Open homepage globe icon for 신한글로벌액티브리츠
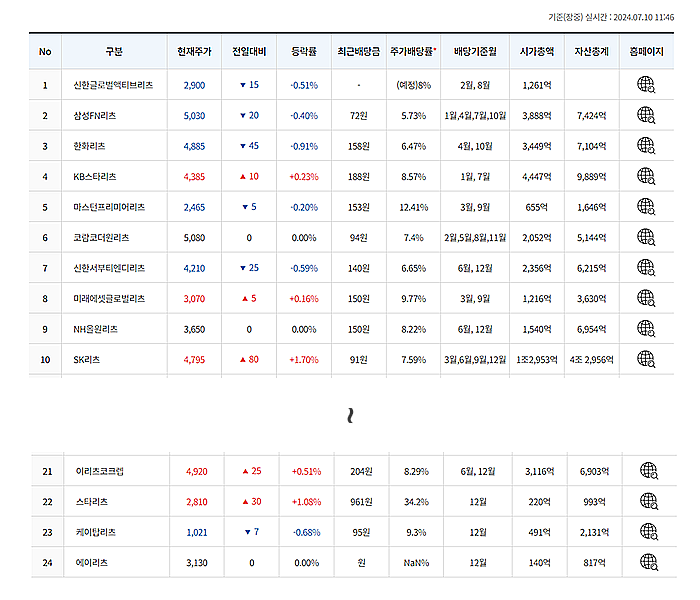 [x=646, y=84]
